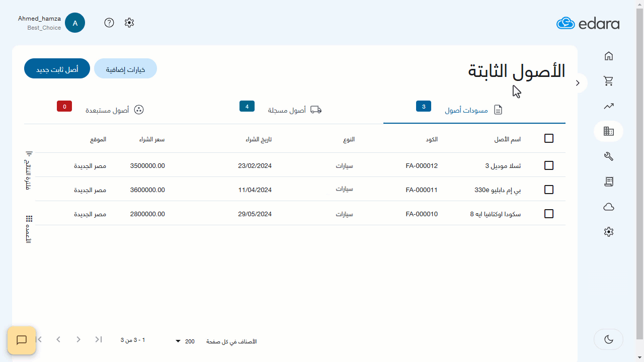This screenshot has height=362, width=644.
Task: Open the trending chart icon in sidebar
Action: [608, 106]
